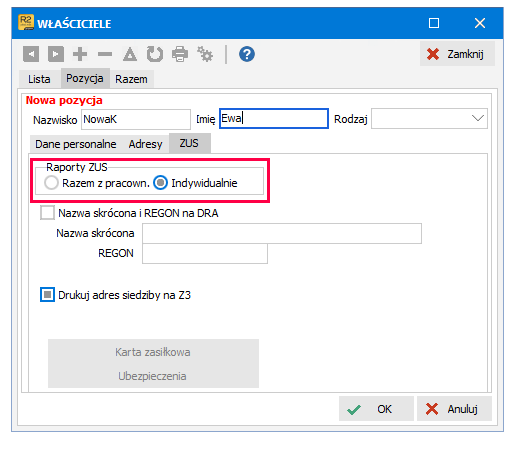Open help with the question mark icon
The image size is (521, 453).
[x=247, y=54]
